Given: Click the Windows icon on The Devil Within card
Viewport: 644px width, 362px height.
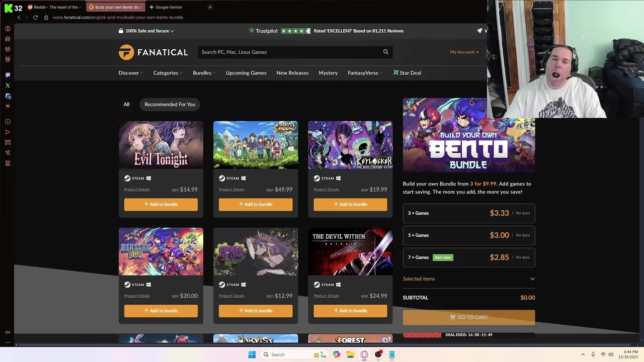Looking at the screenshot, I should (338, 285).
